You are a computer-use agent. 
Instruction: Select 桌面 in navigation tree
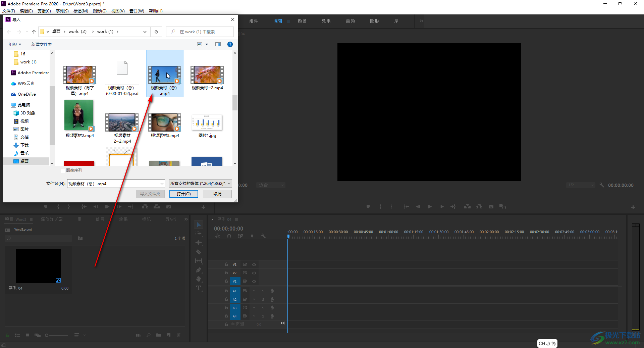pos(24,161)
